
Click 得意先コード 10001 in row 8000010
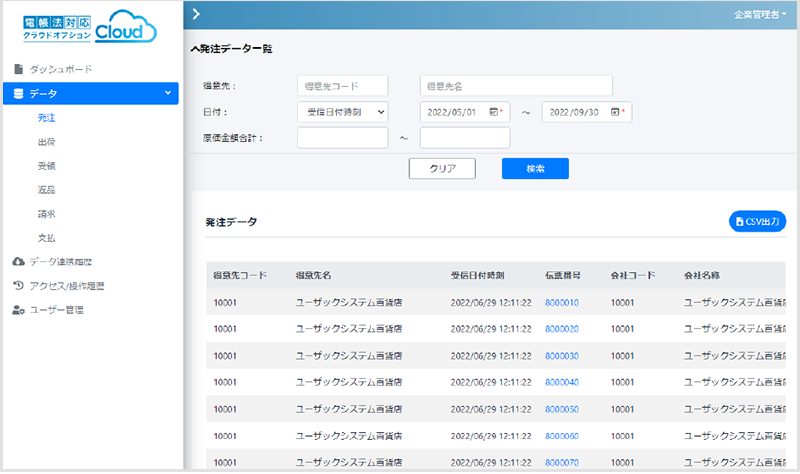(x=225, y=303)
